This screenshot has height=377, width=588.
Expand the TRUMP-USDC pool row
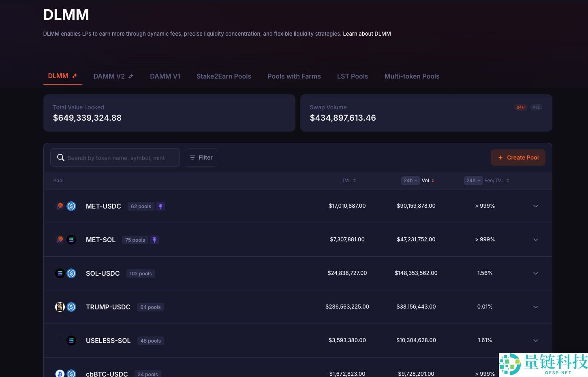tap(535, 307)
